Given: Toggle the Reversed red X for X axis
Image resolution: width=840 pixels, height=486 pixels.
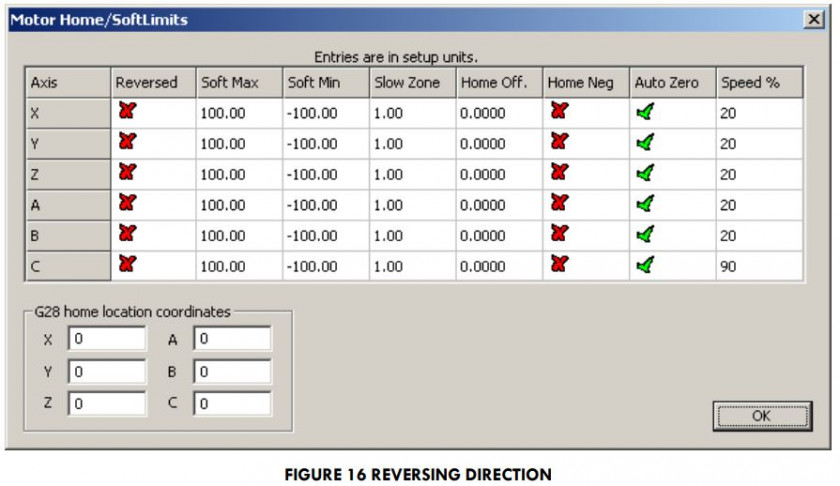Looking at the screenshot, I should [x=126, y=112].
